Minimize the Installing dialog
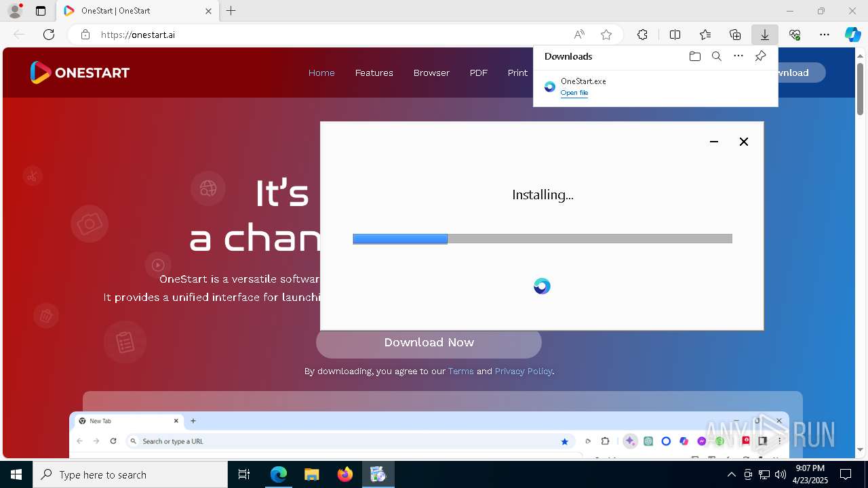Image resolution: width=868 pixels, height=488 pixels. (714, 142)
